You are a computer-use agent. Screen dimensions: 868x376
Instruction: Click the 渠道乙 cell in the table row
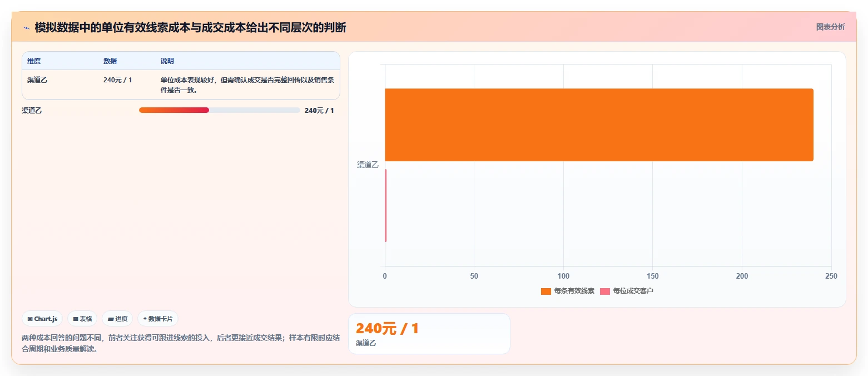pyautogui.click(x=37, y=80)
